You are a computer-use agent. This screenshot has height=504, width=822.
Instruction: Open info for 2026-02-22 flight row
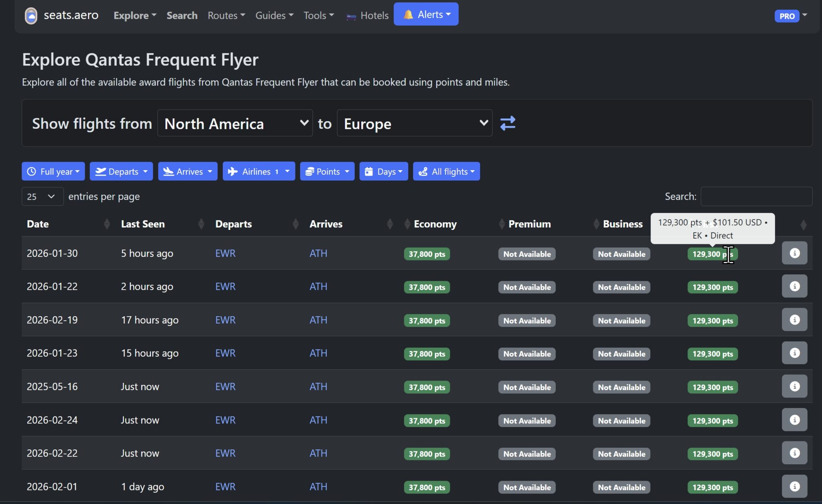point(794,453)
